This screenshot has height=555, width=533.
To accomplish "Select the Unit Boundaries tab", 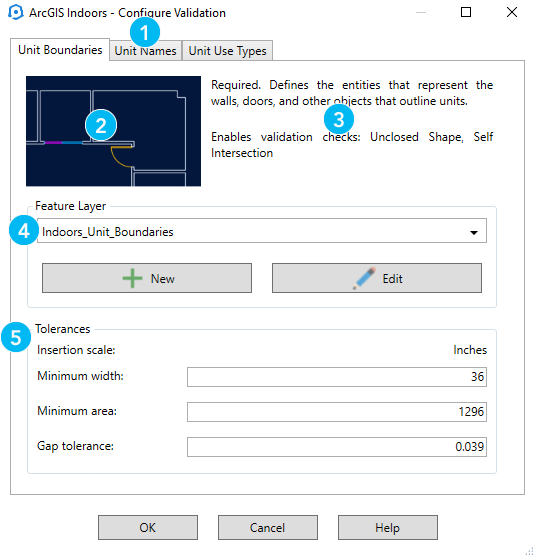I will point(60,50).
